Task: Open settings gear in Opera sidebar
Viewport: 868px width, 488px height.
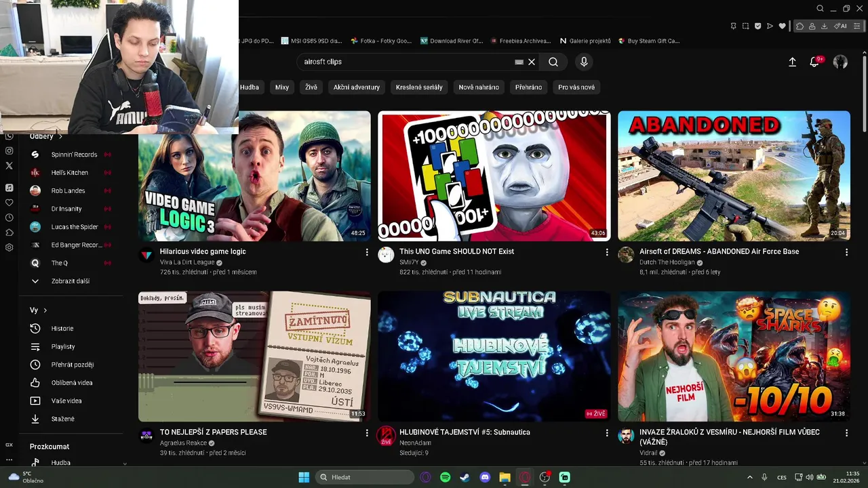Action: click(x=9, y=247)
